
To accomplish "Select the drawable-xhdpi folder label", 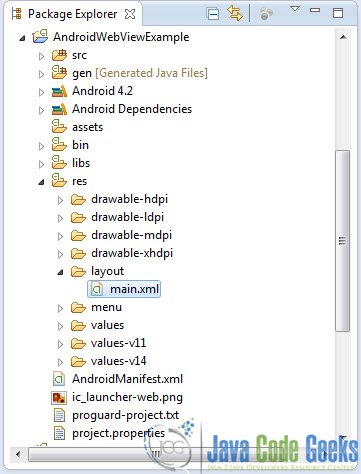I will click(132, 253).
